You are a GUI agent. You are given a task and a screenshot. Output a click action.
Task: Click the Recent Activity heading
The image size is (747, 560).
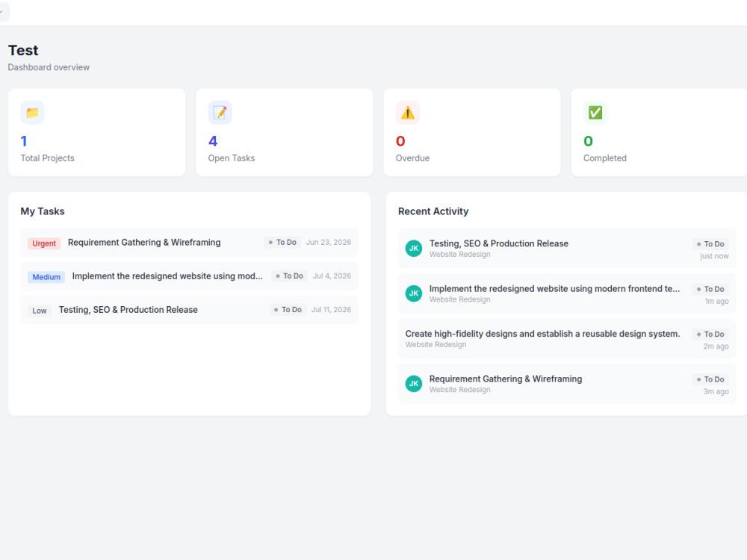coord(433,211)
